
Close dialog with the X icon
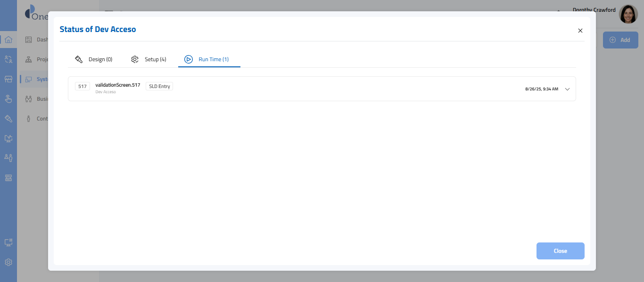[x=580, y=31]
